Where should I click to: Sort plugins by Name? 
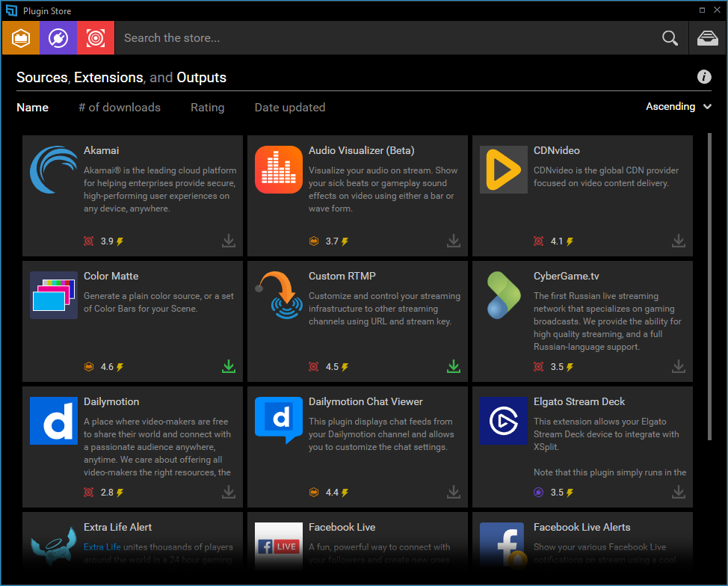[32, 108]
